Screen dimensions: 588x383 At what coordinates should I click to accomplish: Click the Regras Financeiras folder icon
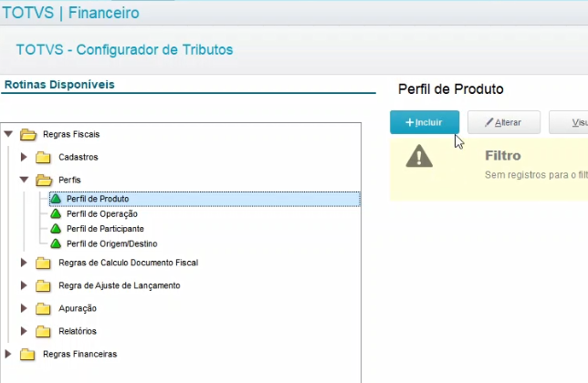click(x=27, y=354)
